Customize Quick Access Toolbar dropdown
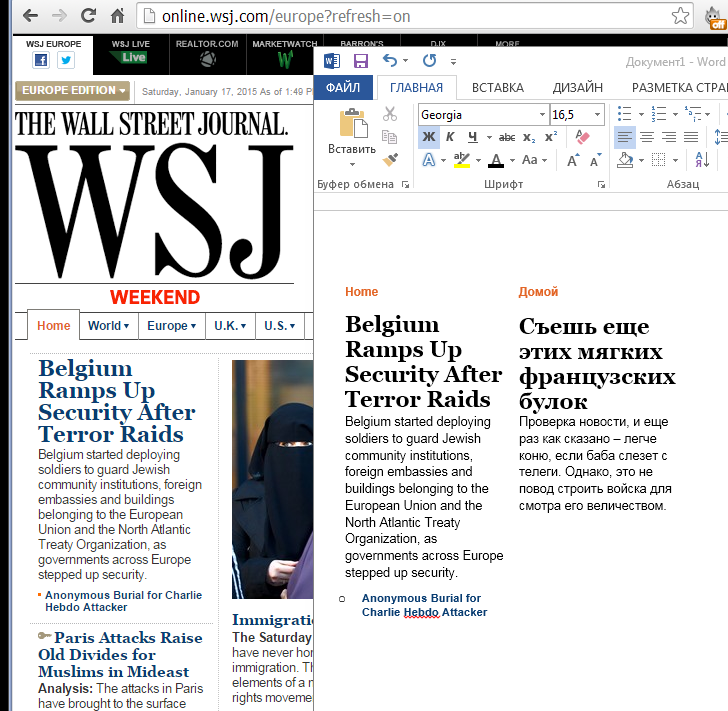 [x=454, y=61]
